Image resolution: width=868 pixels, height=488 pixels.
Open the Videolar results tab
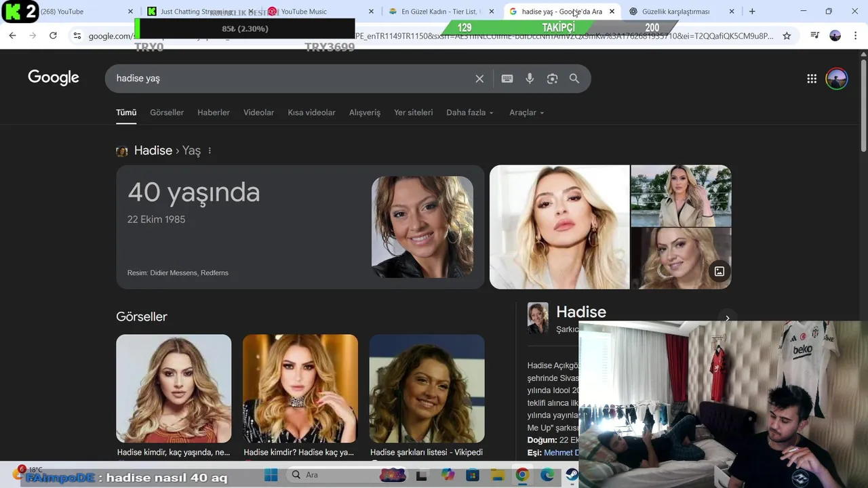click(x=259, y=113)
